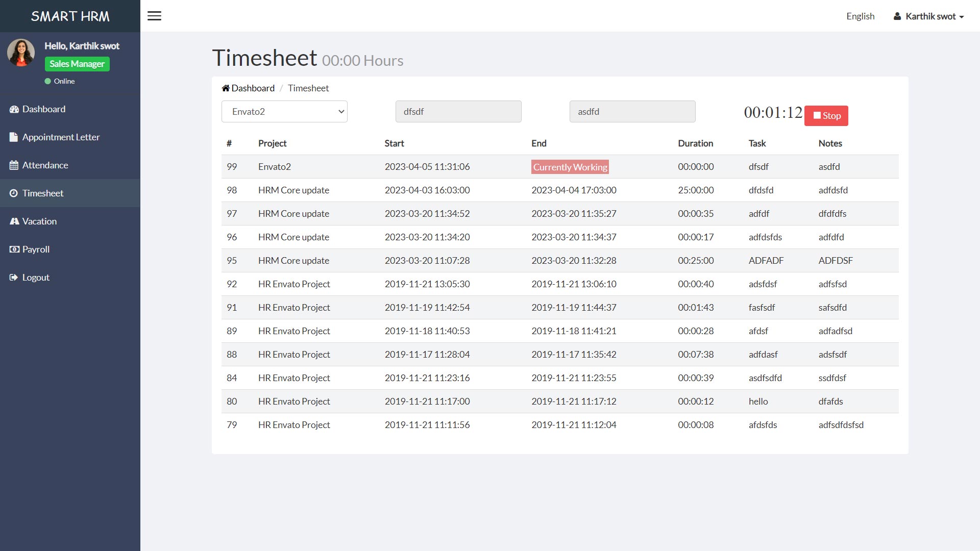Follow the Dashboard breadcrumb link
980x551 pixels.
pos(253,88)
